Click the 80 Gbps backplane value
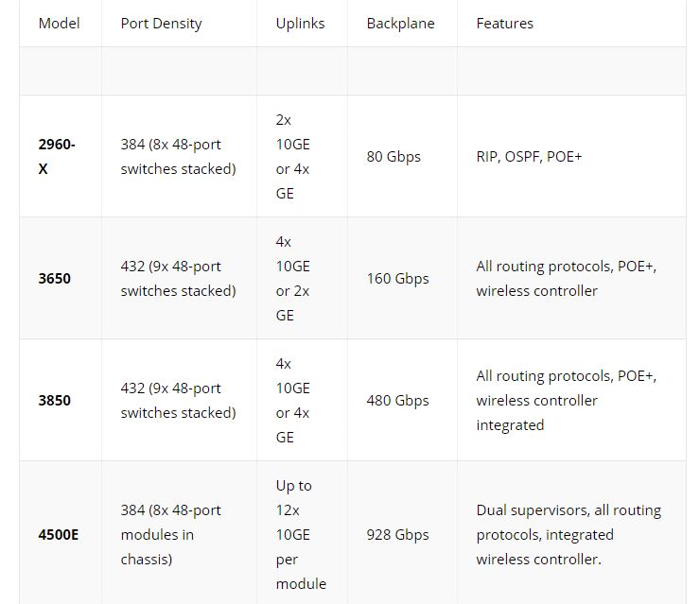 click(394, 157)
